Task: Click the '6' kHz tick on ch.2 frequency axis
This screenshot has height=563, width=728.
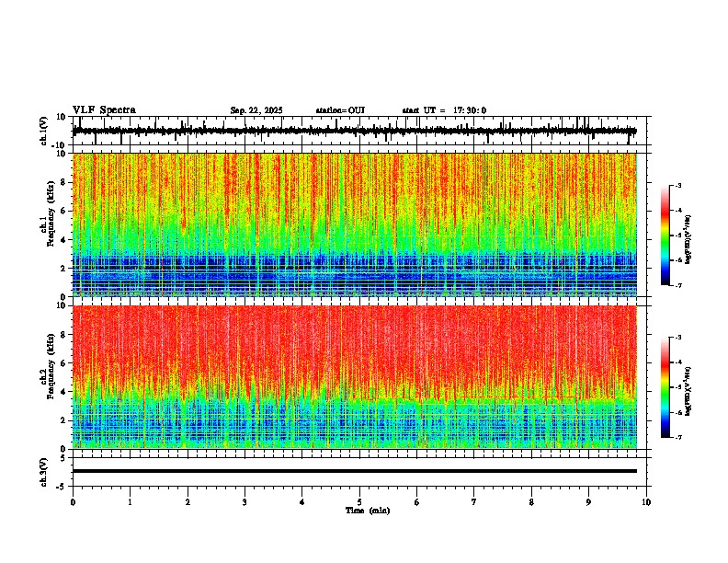Action: click(x=64, y=363)
